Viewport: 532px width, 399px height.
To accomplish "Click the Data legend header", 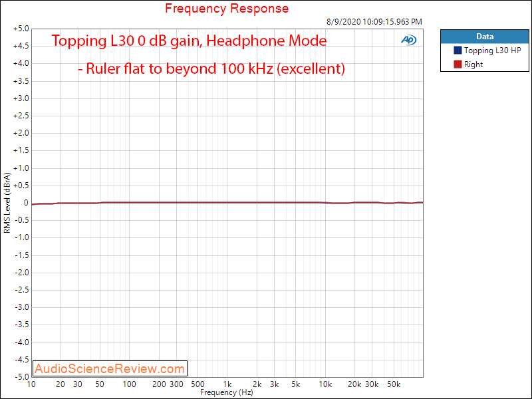I will (x=485, y=37).
